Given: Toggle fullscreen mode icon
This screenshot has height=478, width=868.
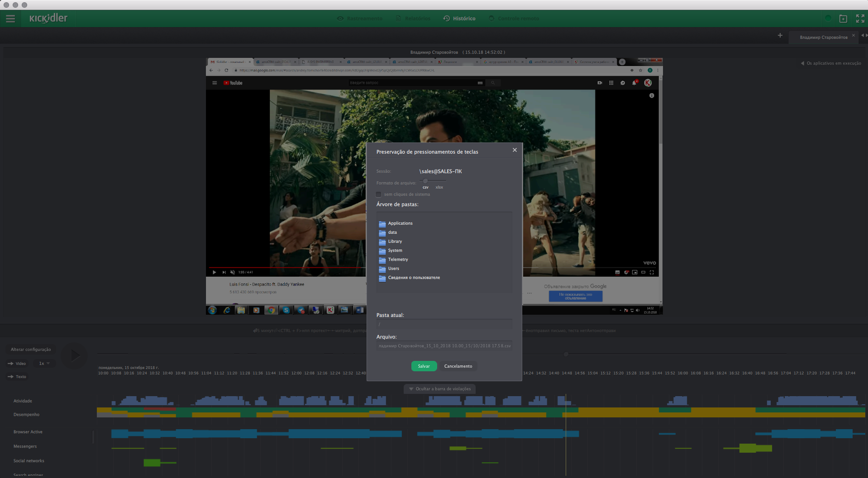Looking at the screenshot, I should pyautogui.click(x=860, y=19).
